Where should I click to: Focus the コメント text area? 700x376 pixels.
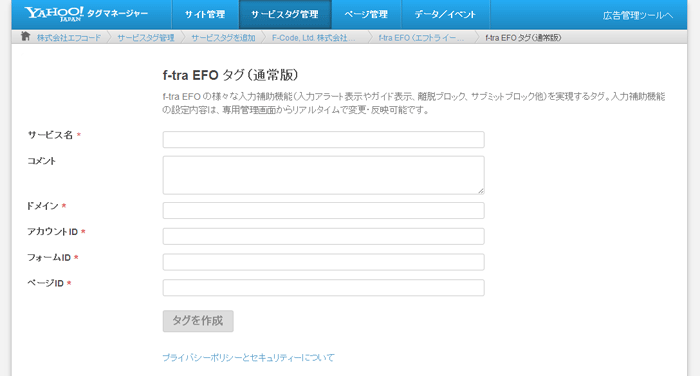(x=323, y=175)
